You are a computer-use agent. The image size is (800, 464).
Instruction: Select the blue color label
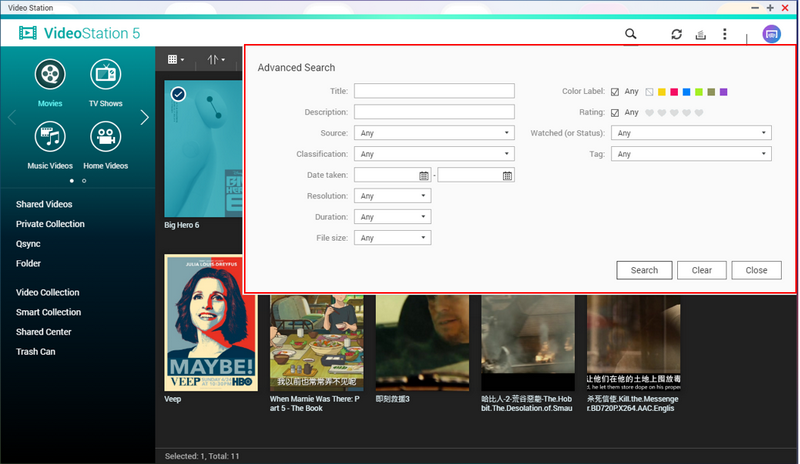pos(686,92)
